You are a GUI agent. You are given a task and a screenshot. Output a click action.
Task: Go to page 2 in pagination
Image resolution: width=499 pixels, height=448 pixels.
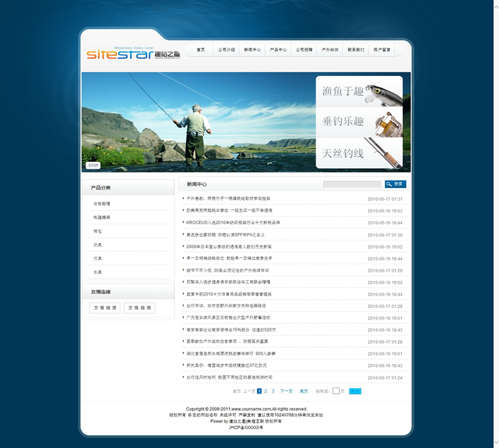point(266,391)
